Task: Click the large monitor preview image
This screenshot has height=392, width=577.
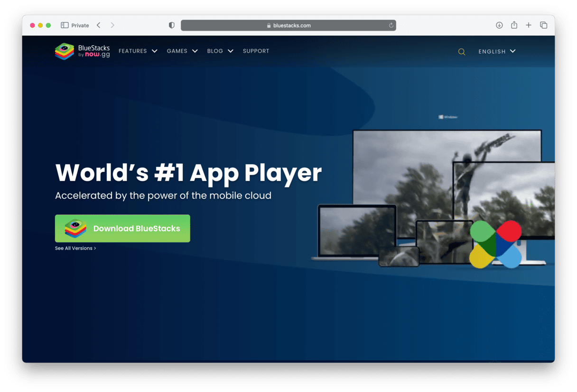Action: (447, 184)
